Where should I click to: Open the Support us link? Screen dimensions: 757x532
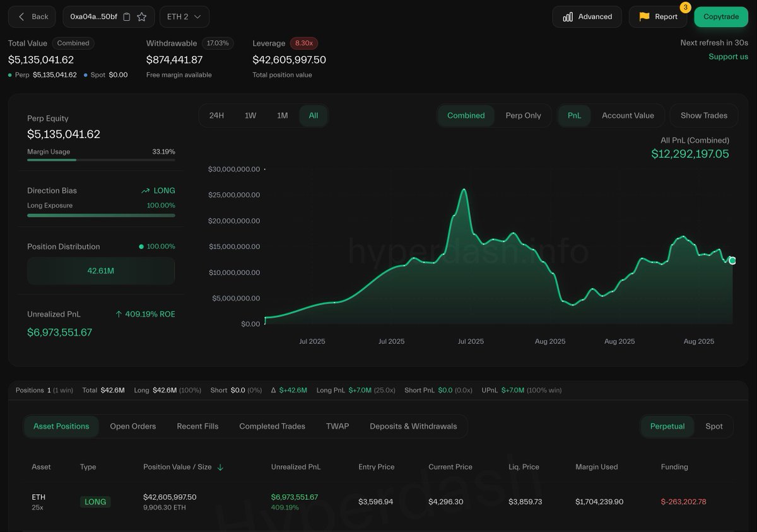[728, 57]
